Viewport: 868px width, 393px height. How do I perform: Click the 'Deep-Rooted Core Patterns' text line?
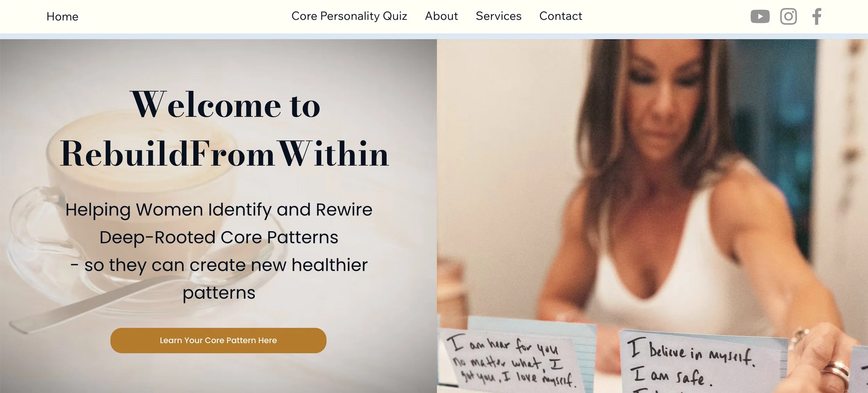click(219, 237)
